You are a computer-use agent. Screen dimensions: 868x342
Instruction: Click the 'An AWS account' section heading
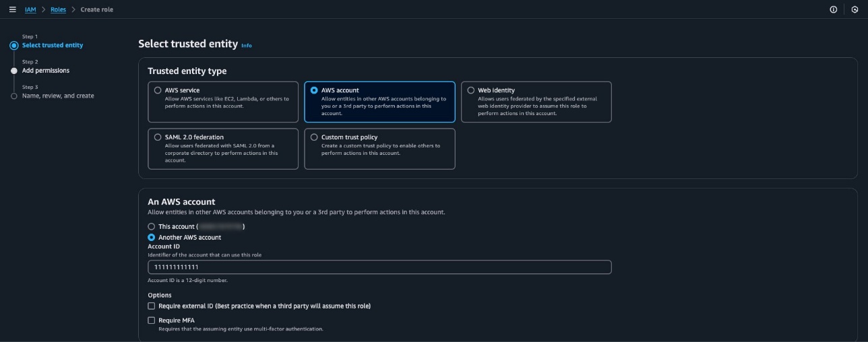click(x=181, y=201)
